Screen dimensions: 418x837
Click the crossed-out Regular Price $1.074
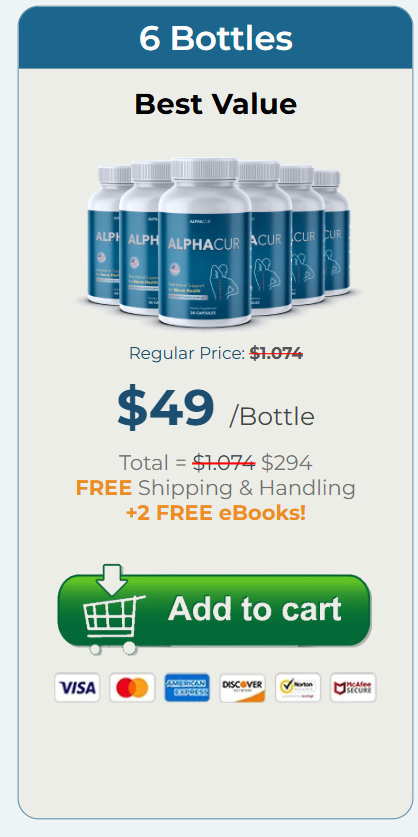click(276, 353)
